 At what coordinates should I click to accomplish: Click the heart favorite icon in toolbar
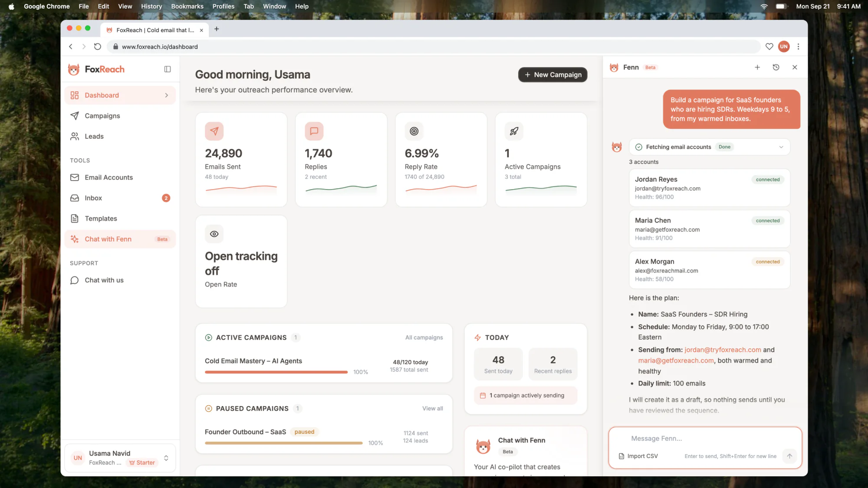point(769,47)
